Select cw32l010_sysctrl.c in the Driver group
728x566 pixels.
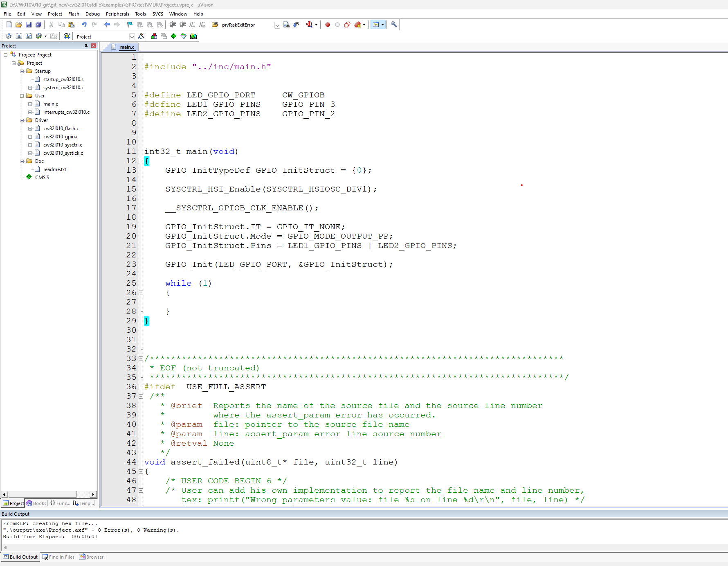pos(63,145)
